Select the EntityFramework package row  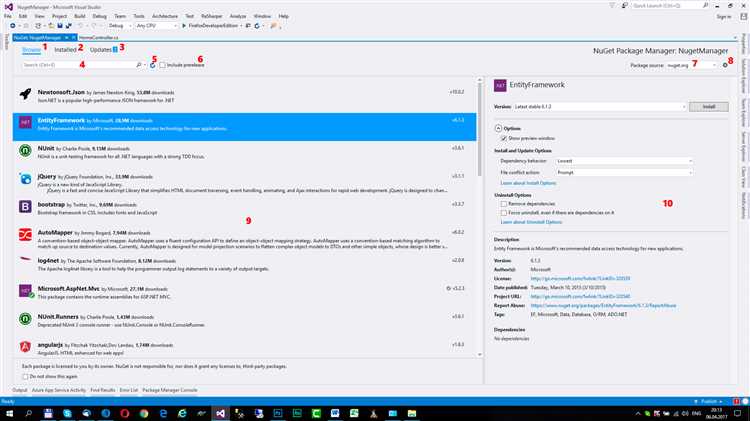pos(244,127)
